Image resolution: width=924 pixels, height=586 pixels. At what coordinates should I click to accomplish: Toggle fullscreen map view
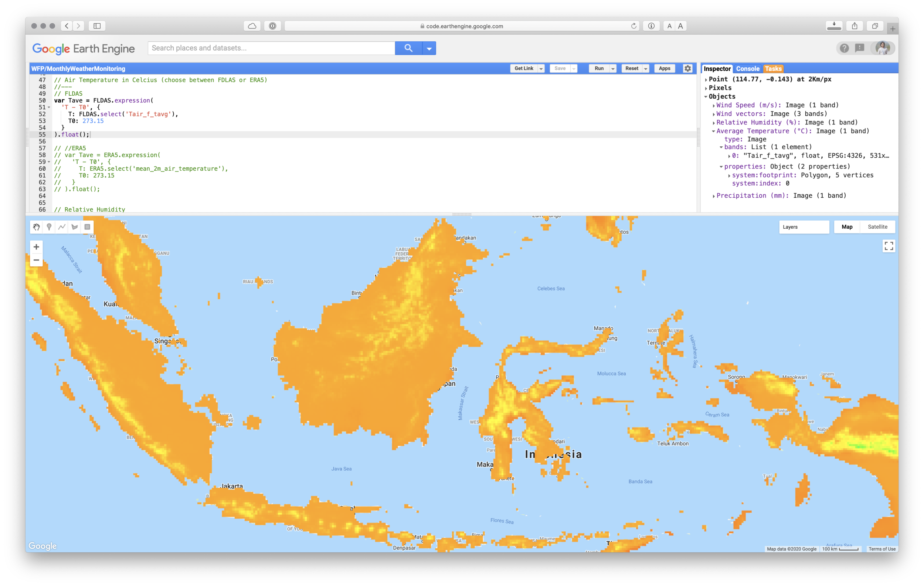889,246
